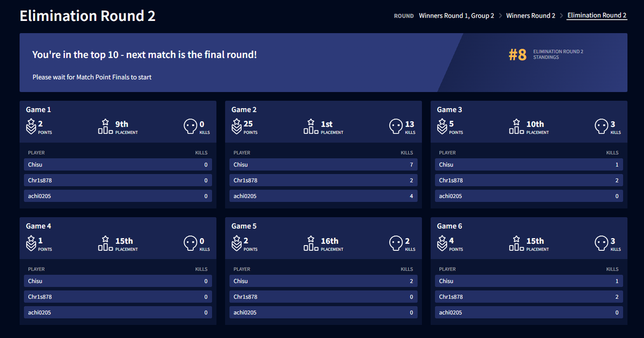Click the Game 3 placement podium icon

pyautogui.click(x=516, y=126)
